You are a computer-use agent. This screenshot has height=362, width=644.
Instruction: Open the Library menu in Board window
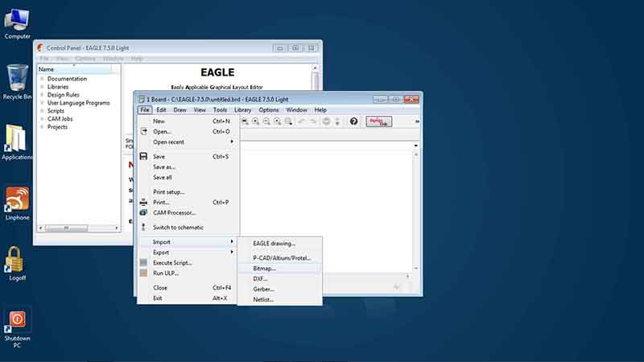coord(243,110)
